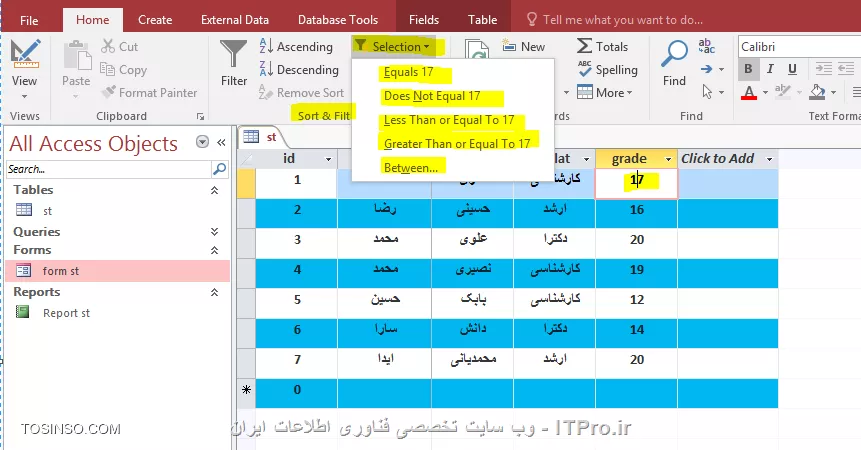Screen dimensions: 861x450
Task: Switch to Database Tools tab
Action: click(x=338, y=20)
